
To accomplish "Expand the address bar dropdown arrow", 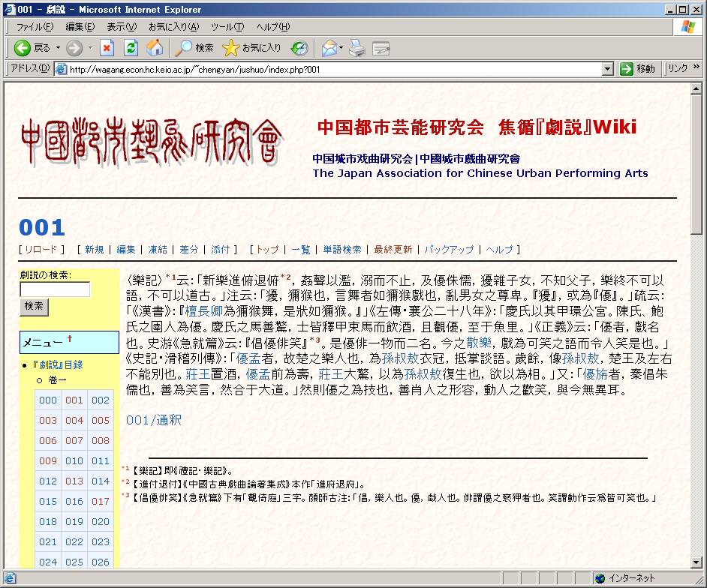I will [608, 69].
